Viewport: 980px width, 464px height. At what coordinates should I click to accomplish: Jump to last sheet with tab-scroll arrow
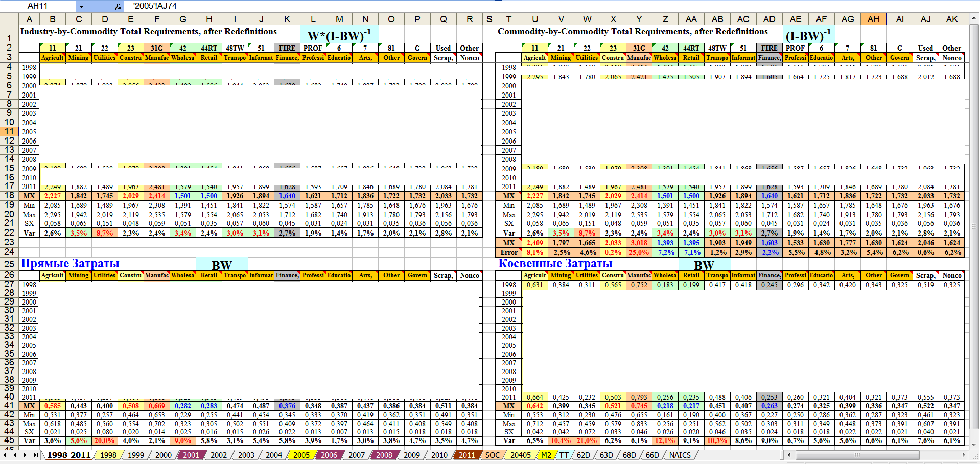(x=35, y=455)
